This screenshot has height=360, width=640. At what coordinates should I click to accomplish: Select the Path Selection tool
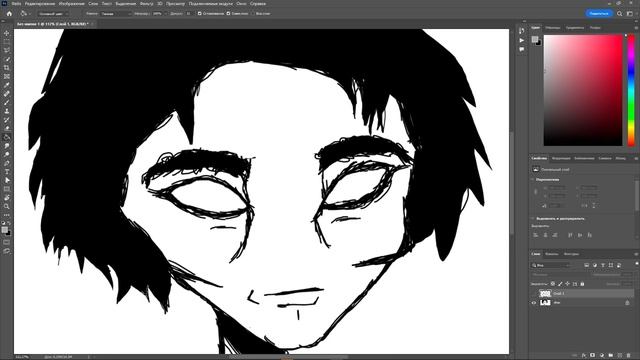click(x=7, y=180)
